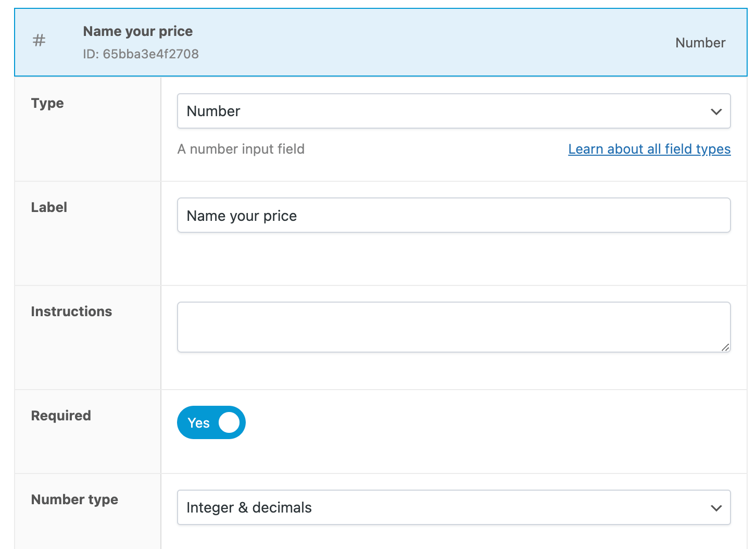Screen dimensions: 756x549
Task: Click inside the Label text input
Action: tap(453, 216)
